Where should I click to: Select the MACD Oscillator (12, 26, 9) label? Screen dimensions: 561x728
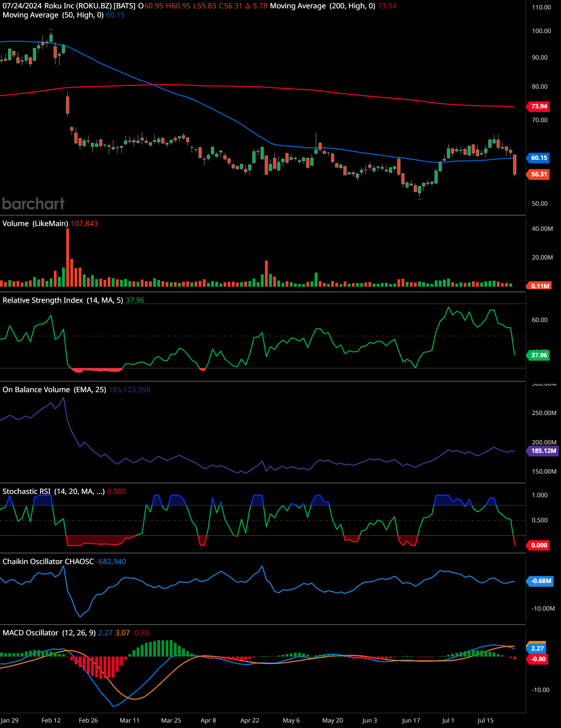coord(49,633)
